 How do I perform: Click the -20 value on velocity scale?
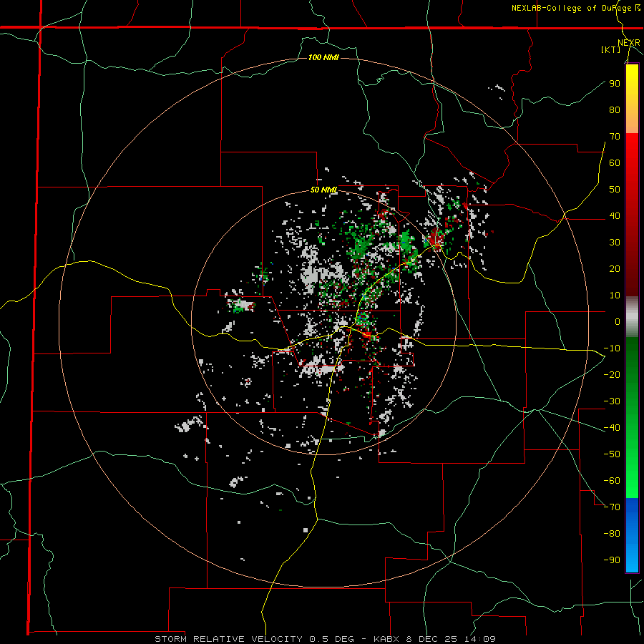click(612, 374)
